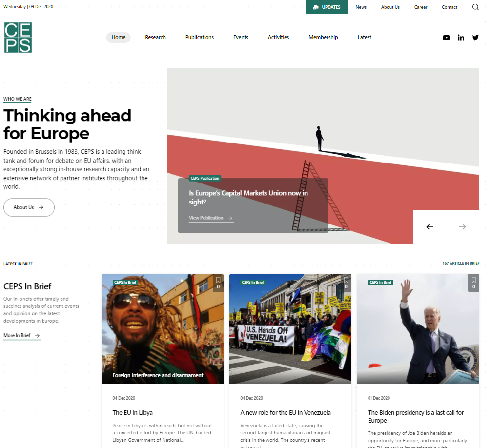Go to previous slide with left arrow
The width and height of the screenshot is (492, 448).
point(430,227)
